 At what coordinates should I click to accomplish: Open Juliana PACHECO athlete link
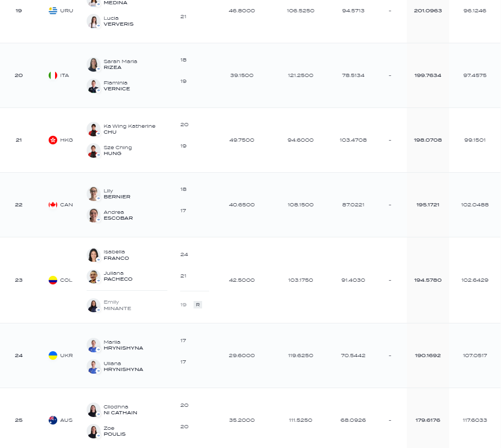(118, 276)
